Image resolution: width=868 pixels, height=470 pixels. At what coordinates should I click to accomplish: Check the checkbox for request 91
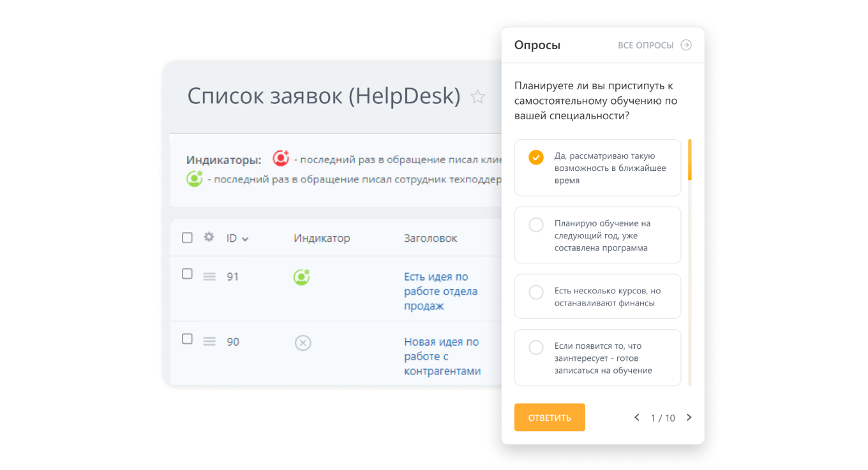point(187,274)
